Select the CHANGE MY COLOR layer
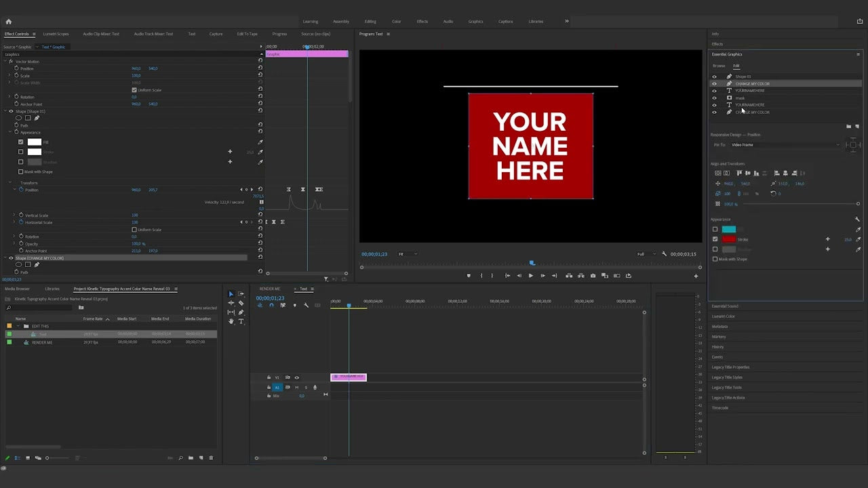 tap(753, 83)
